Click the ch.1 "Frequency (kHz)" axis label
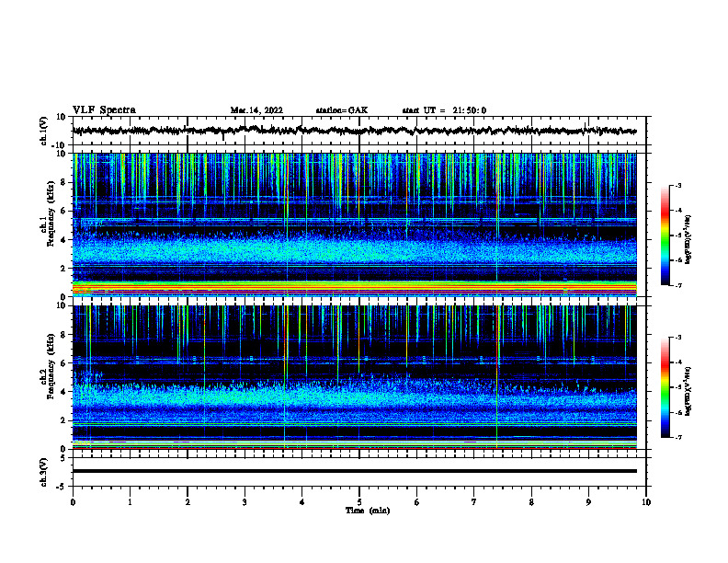The image size is (728, 563). tap(51, 213)
